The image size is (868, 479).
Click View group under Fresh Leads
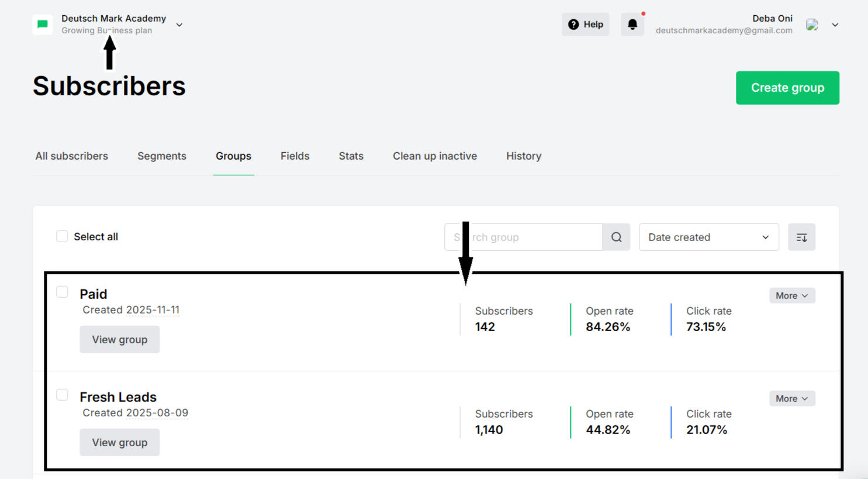tap(119, 443)
